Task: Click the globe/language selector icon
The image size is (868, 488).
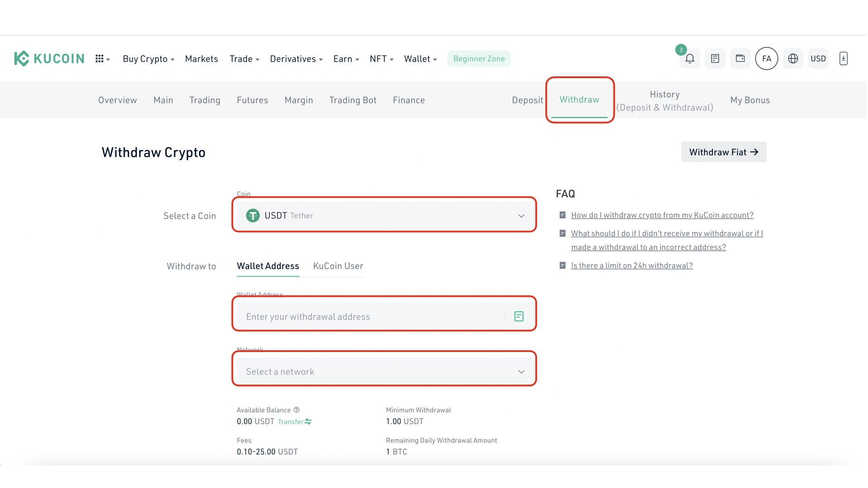Action: [793, 58]
